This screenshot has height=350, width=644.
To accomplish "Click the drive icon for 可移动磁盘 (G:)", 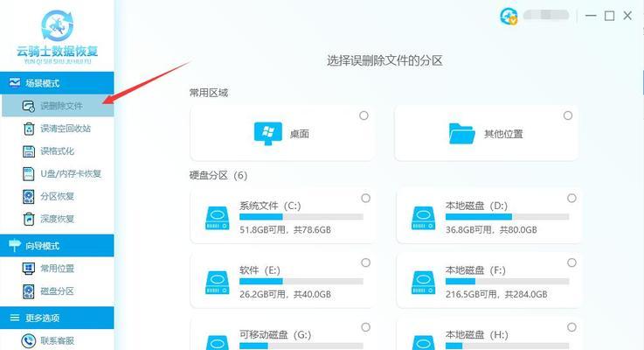I will 218,343.
